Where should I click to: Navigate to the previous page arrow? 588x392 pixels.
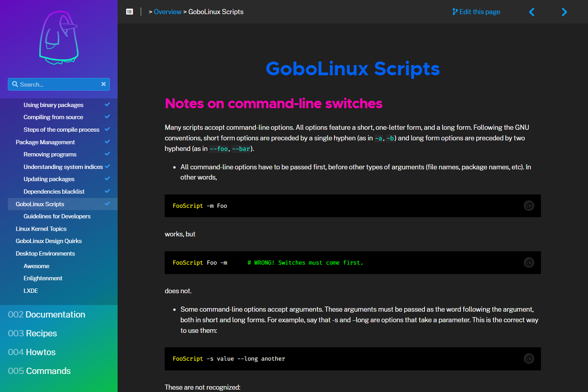[x=532, y=12]
